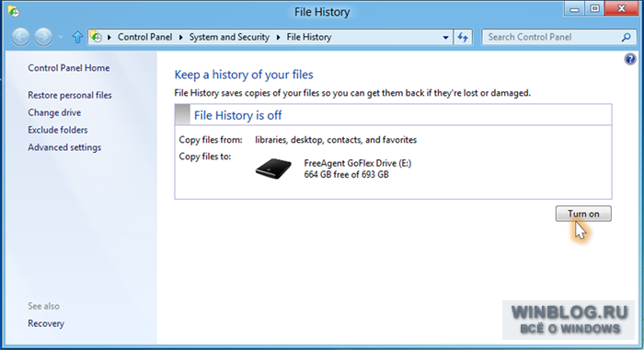Image resolution: width=644 pixels, height=350 pixels.
Task: Refresh the File History page
Action: [x=463, y=38]
